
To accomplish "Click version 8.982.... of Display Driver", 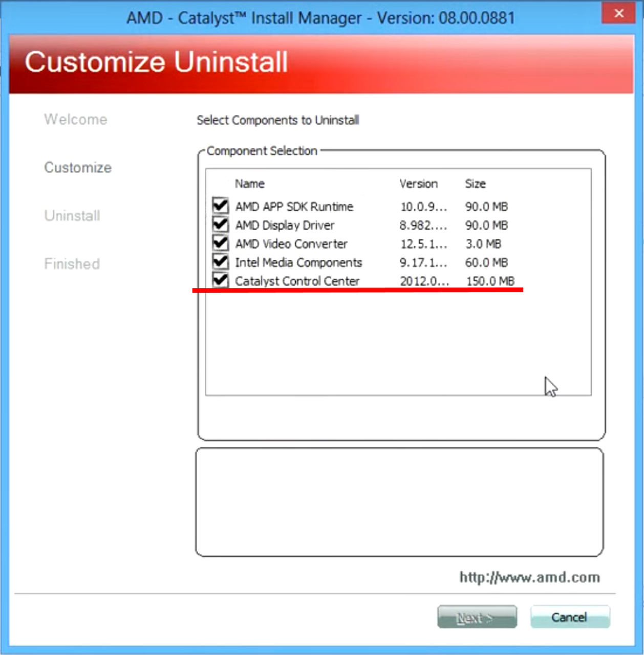I will [423, 225].
